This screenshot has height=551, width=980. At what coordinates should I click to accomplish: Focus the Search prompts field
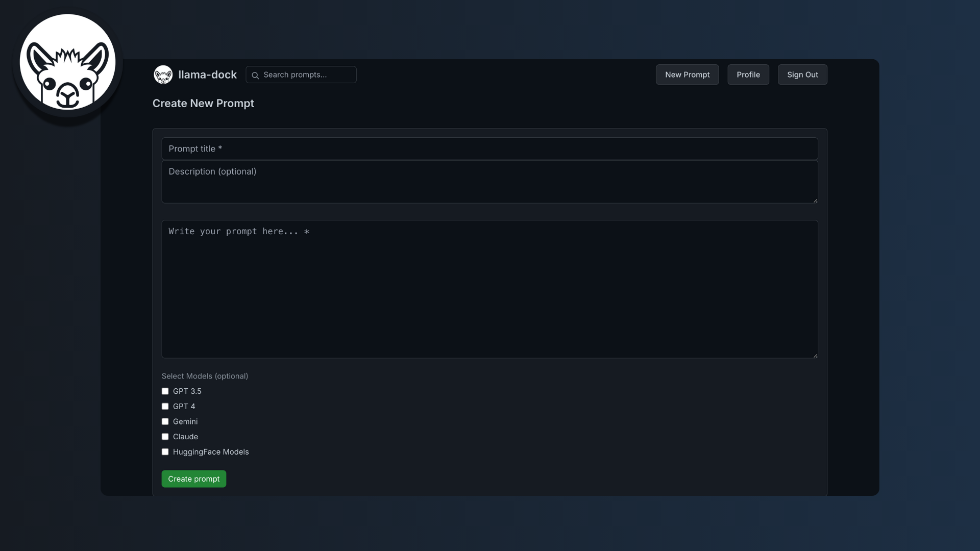[306, 74]
